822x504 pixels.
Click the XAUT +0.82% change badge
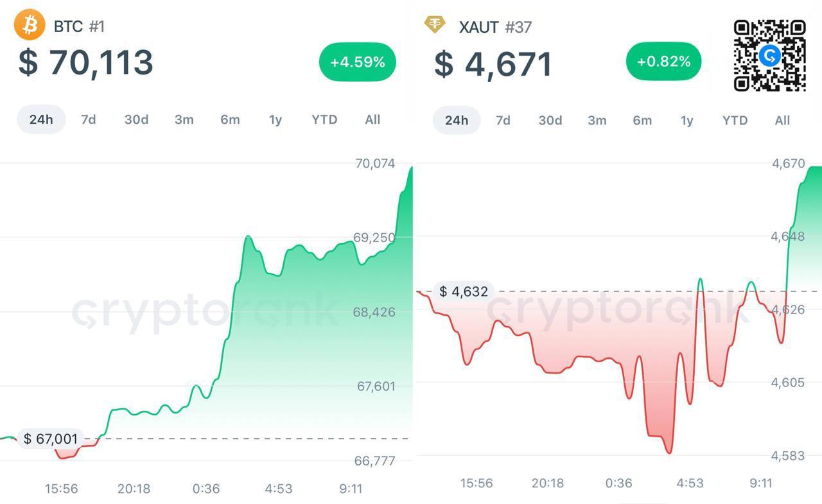(x=663, y=62)
